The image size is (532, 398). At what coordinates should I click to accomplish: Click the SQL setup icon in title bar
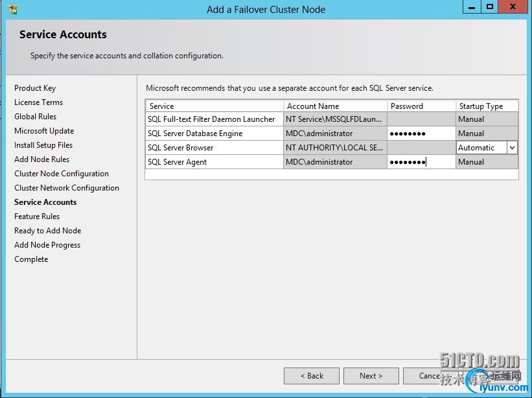[13, 10]
